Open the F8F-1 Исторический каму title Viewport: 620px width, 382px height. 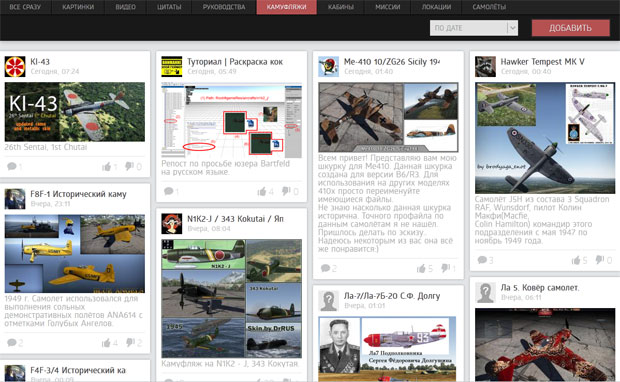coord(78,194)
